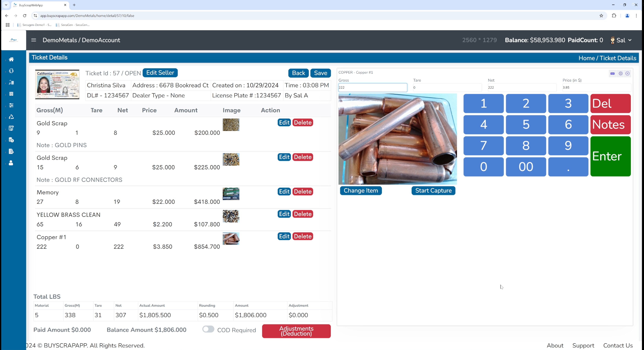Open the keyboard icon in the Copper panel
The image size is (644, 350).
(612, 73)
